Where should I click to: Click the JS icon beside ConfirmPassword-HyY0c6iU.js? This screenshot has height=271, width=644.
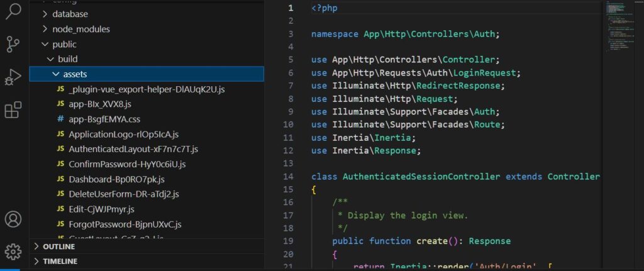pyautogui.click(x=61, y=164)
